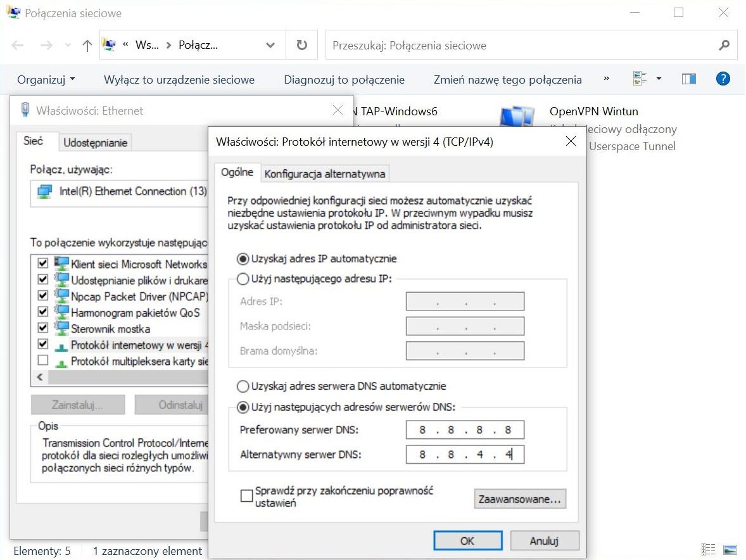Select OpenVPN Wintun connection name
Viewport: 746px width, 560px height.
[594, 111]
